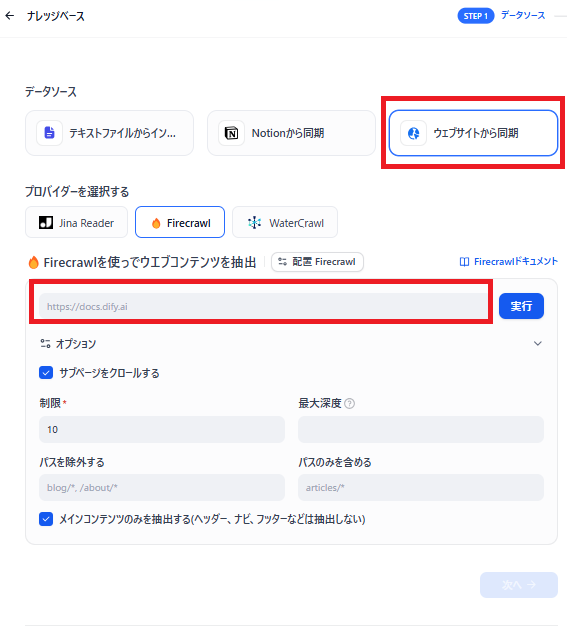Uncheck メインコンテンツのみを抽出する checkbox

pos(46,519)
